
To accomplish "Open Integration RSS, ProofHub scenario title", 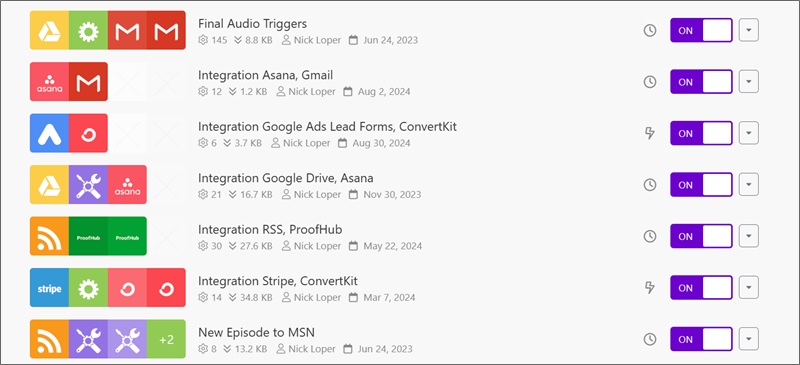I will [x=270, y=229].
